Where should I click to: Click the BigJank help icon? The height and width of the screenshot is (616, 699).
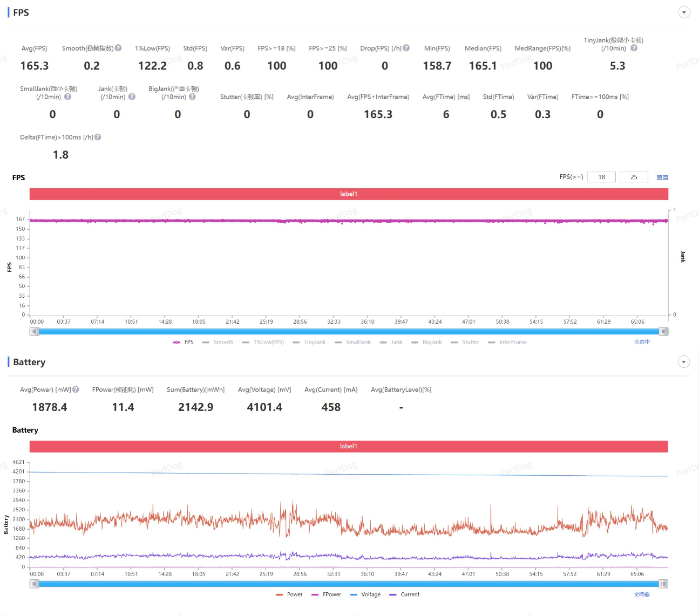click(192, 97)
